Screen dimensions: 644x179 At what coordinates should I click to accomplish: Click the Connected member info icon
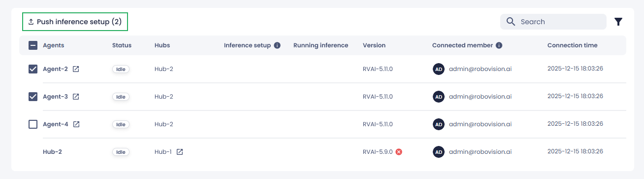tap(499, 45)
